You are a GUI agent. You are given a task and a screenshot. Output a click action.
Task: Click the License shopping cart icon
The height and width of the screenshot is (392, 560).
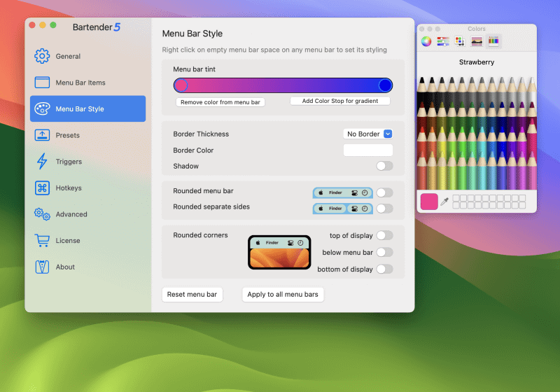tap(42, 240)
